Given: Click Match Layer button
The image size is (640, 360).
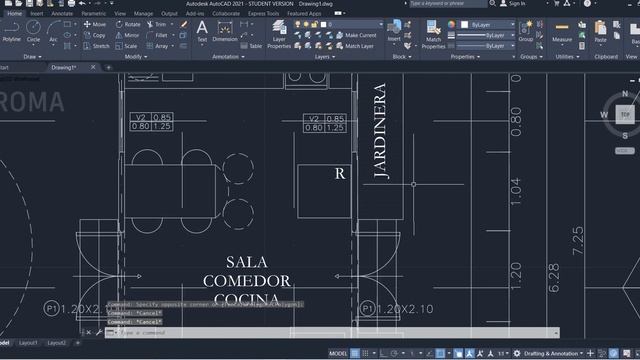Looking at the screenshot, I should coord(355,46).
